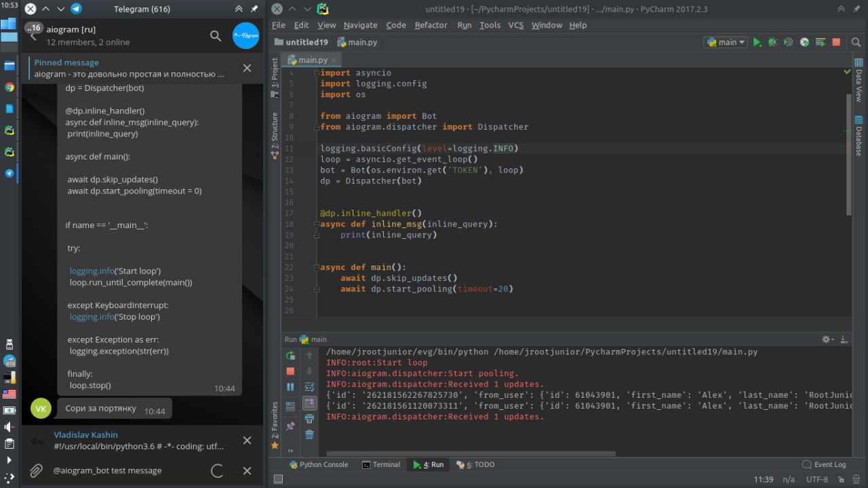This screenshot has width=868, height=488.
Task: Click the editor vertical scrollbar
Action: (x=848, y=154)
